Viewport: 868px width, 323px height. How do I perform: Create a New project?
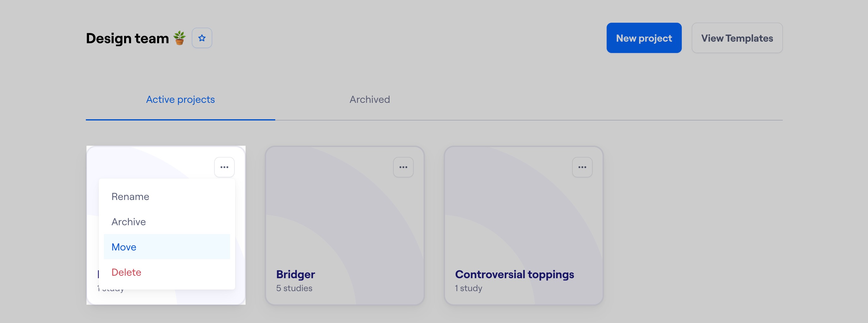pos(644,38)
